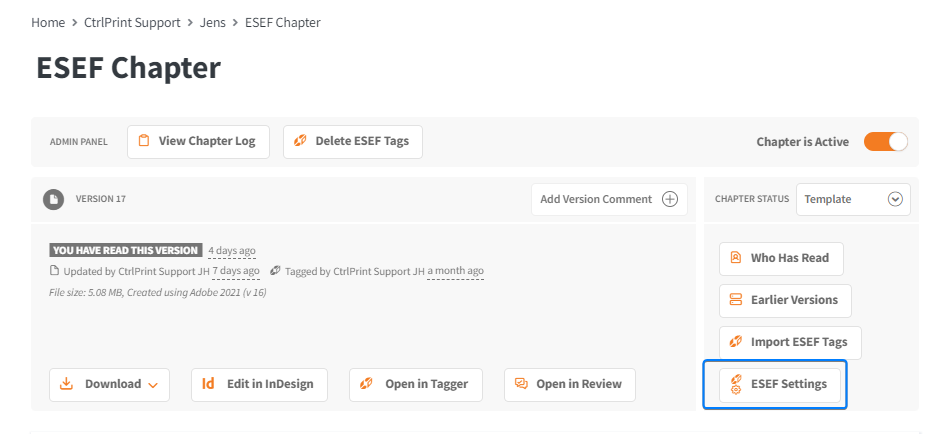Viewport: 939px width, 434px height.
Task: Click the document icon beside Version 17
Action: pos(53,199)
